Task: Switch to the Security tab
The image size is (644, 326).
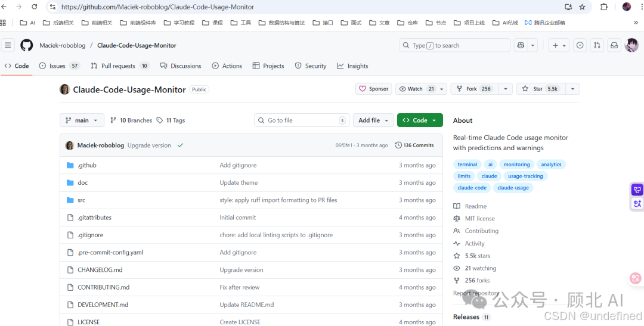Action: tap(311, 66)
